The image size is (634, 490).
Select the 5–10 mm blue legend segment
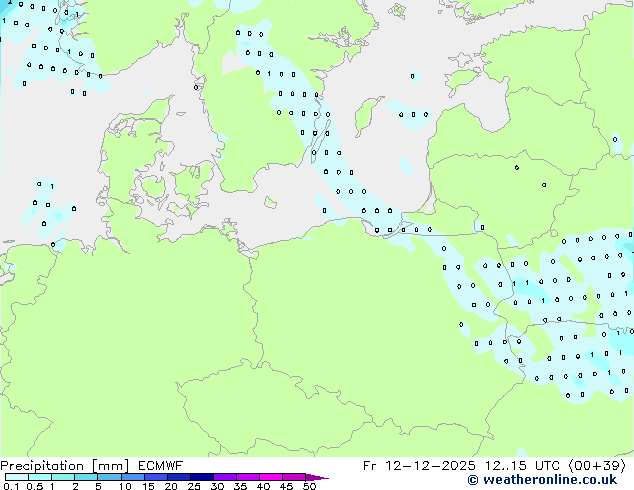(109, 477)
